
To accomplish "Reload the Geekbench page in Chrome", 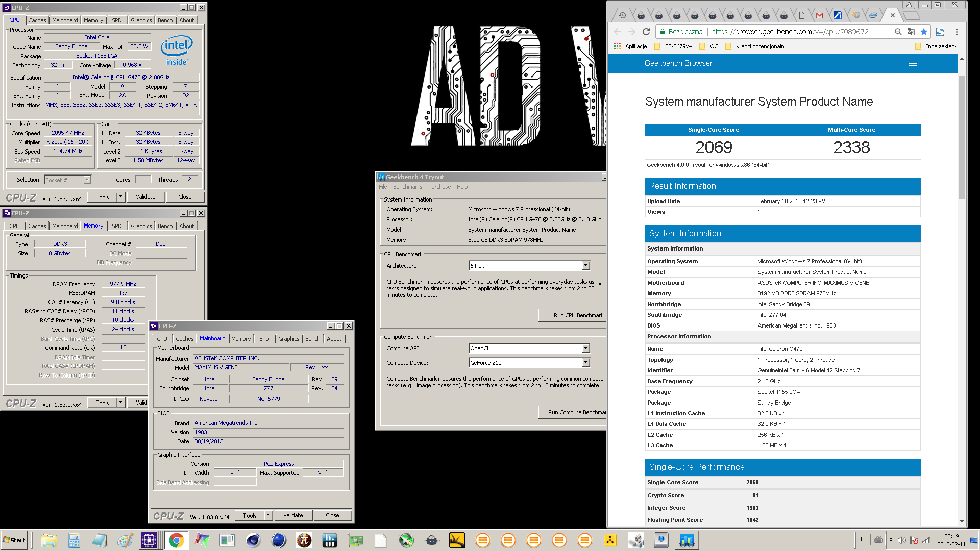I will click(x=646, y=32).
